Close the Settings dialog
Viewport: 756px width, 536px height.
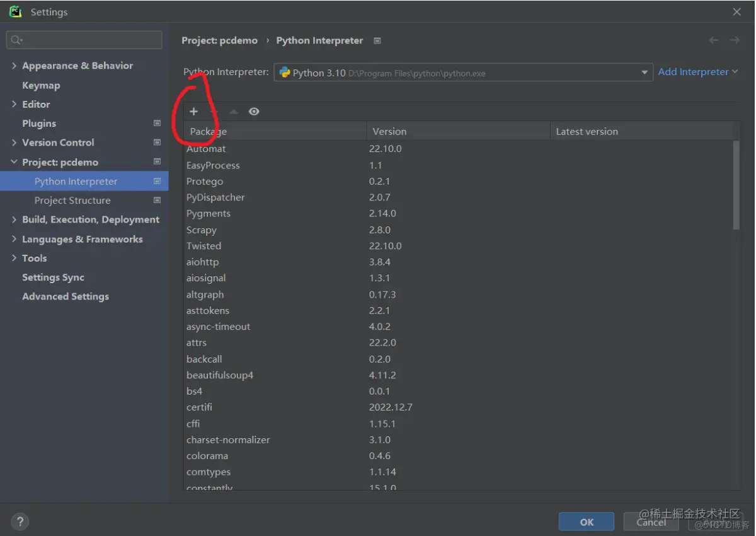(x=736, y=12)
